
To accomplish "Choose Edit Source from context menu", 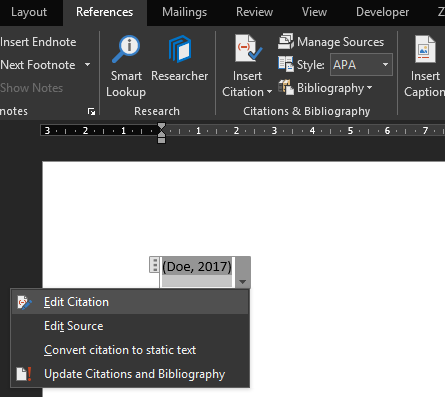I will [130, 326].
